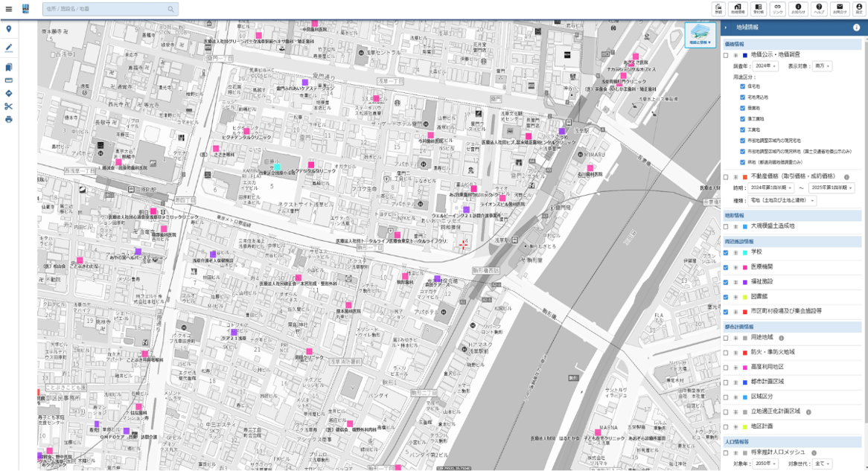
Task: Open the 地域情報 toolbar button
Action: [x=738, y=9]
